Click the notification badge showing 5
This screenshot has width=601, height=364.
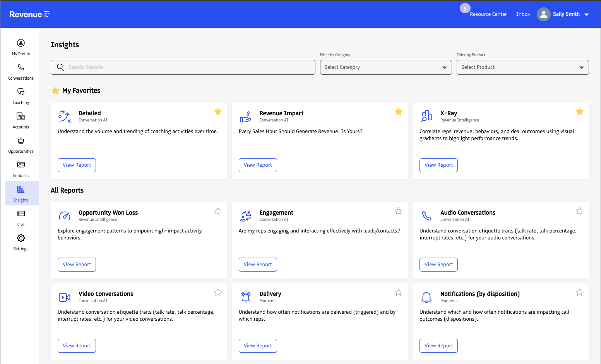coord(465,8)
